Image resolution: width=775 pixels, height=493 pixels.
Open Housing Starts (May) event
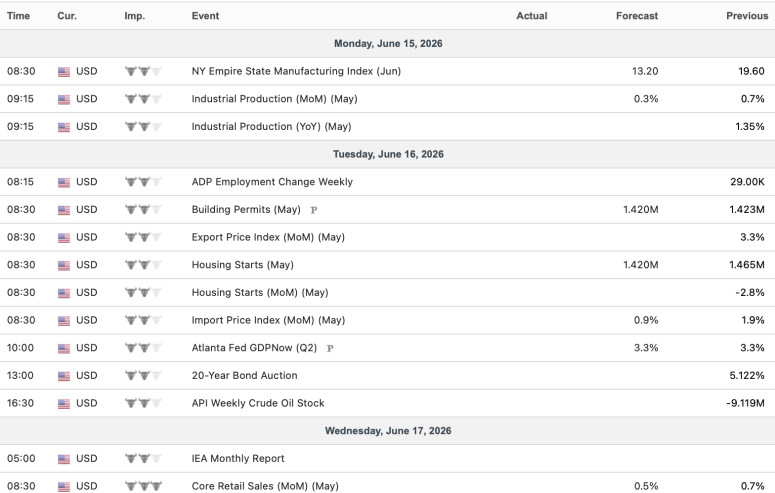point(243,265)
